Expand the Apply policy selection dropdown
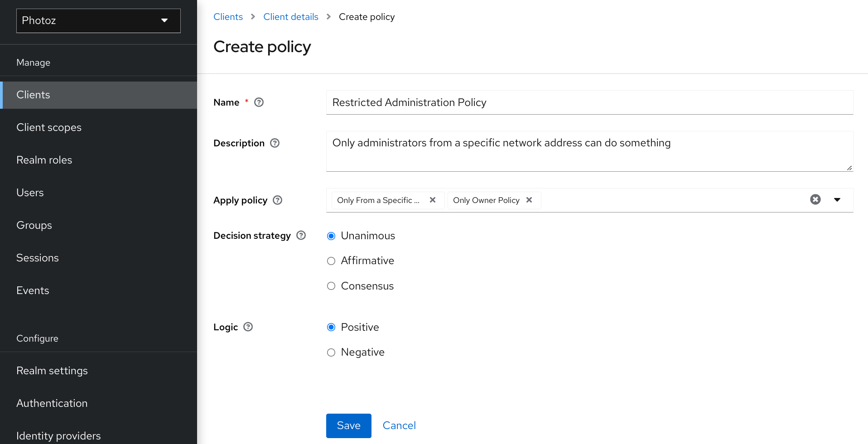 click(837, 200)
